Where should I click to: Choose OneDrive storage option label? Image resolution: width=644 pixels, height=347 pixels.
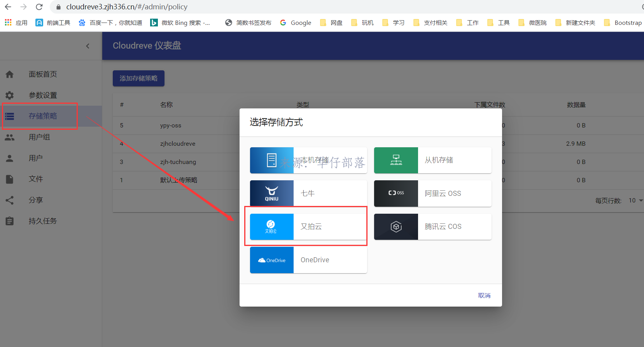pyautogui.click(x=315, y=260)
